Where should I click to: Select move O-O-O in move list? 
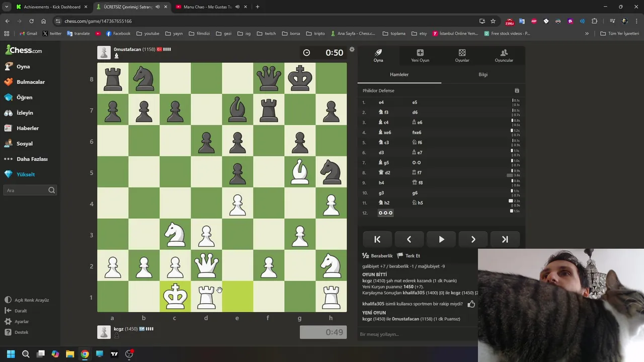click(x=385, y=213)
